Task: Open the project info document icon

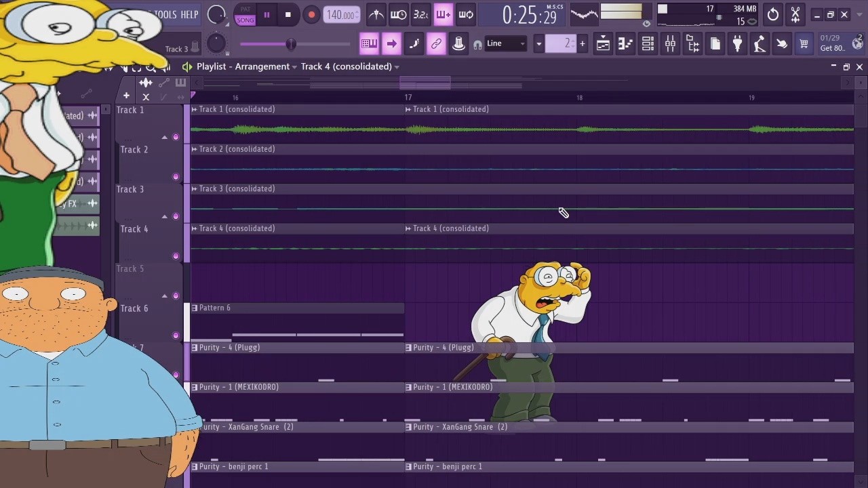Action: (715, 44)
